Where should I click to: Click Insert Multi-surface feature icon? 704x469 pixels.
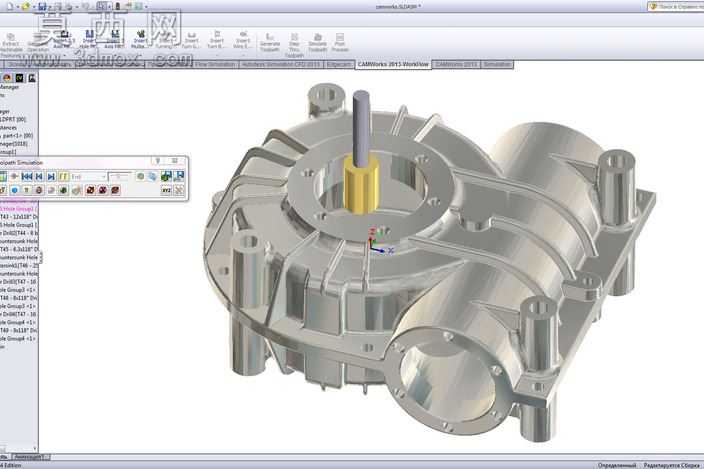[x=140, y=39]
